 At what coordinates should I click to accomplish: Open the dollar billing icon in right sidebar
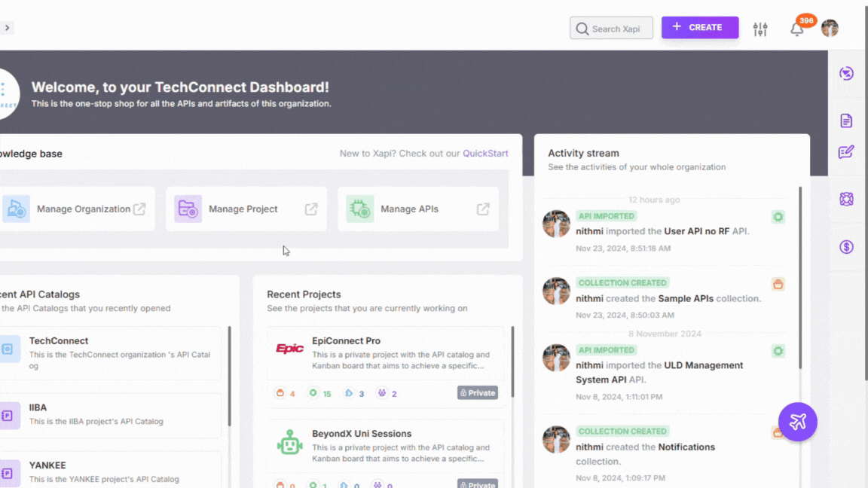point(846,247)
